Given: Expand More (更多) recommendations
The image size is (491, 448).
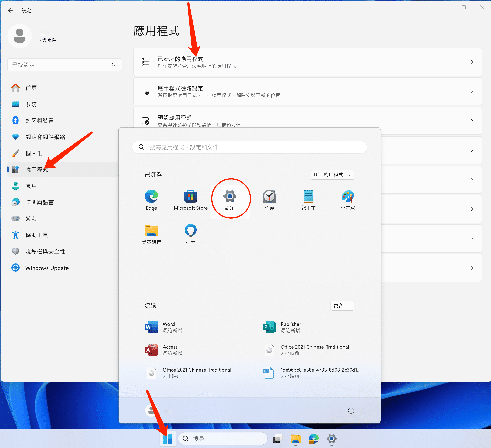Looking at the screenshot, I should point(342,305).
